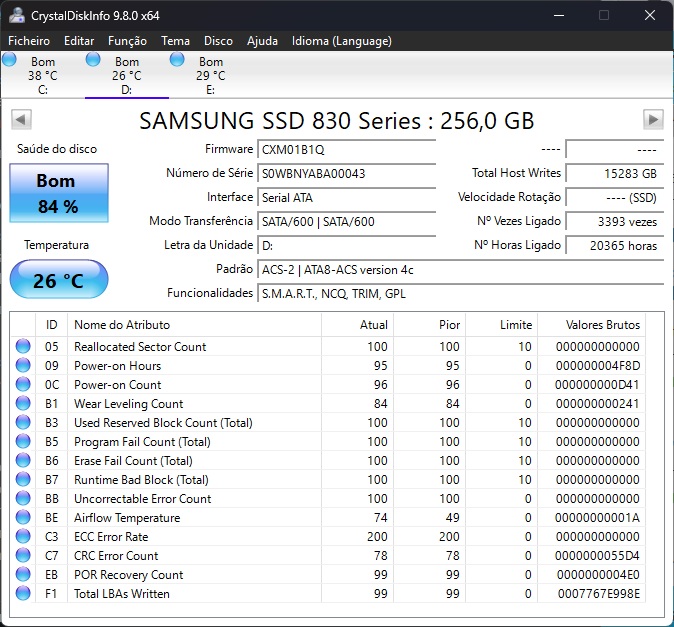The image size is (674, 627).
Task: Switch to drive E: disk tab
Action: click(x=210, y=75)
